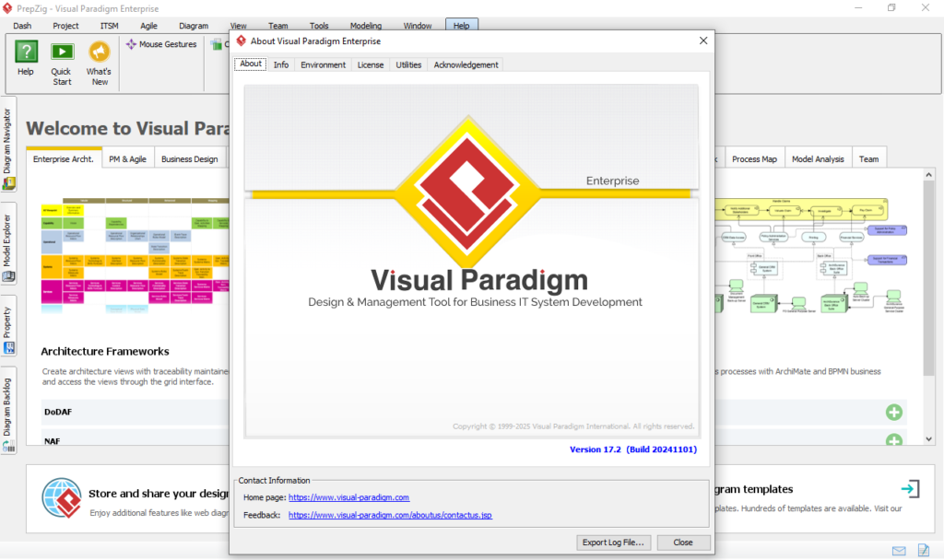Image resolution: width=944 pixels, height=560 pixels.
Task: Click the architecture framework grid thumbnail
Action: (135, 256)
